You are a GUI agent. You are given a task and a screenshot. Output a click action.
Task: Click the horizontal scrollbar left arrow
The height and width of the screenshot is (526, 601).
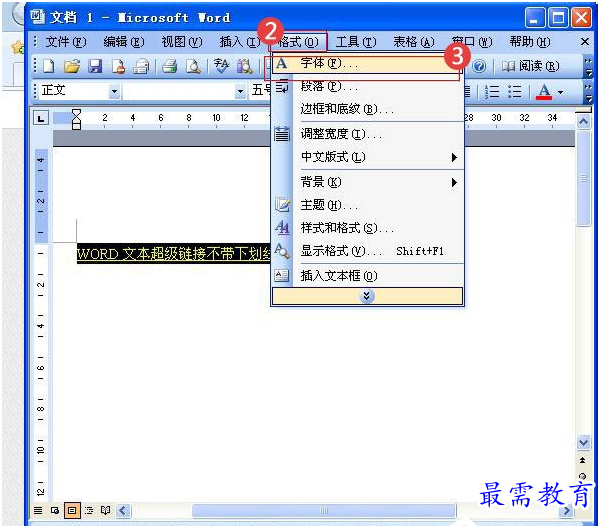(123, 511)
